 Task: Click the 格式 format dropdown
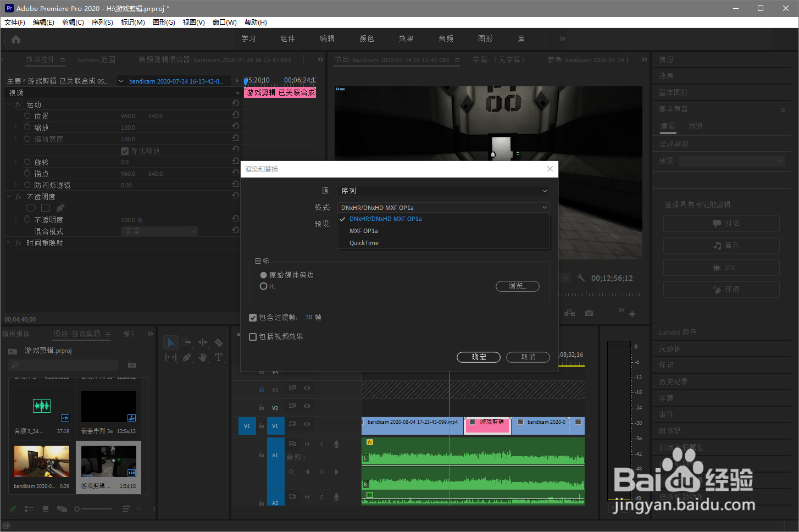point(443,208)
